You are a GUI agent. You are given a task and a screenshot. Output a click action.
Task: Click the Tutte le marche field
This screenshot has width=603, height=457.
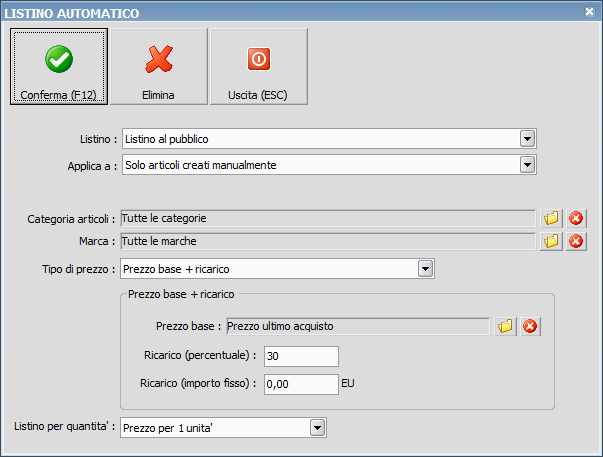(x=328, y=242)
